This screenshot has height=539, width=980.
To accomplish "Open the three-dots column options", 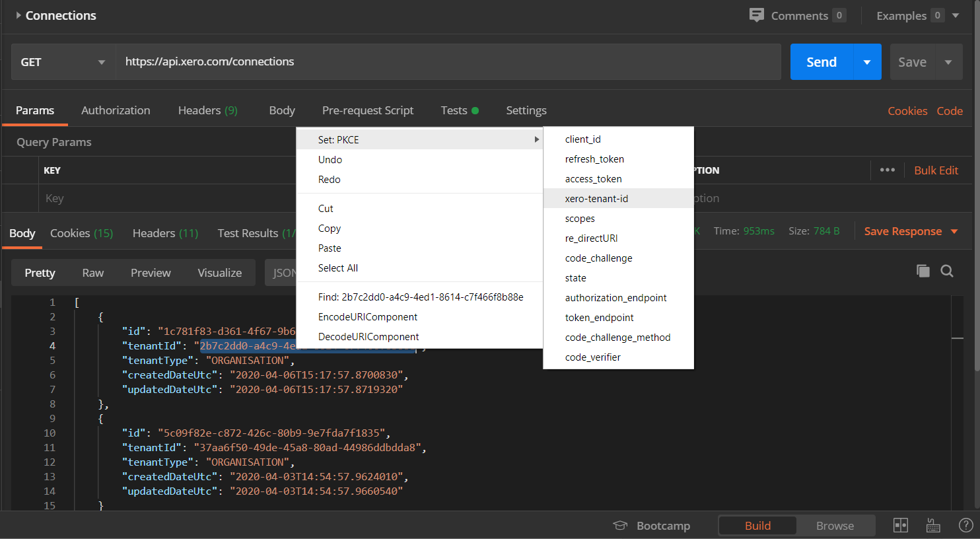I will point(888,170).
